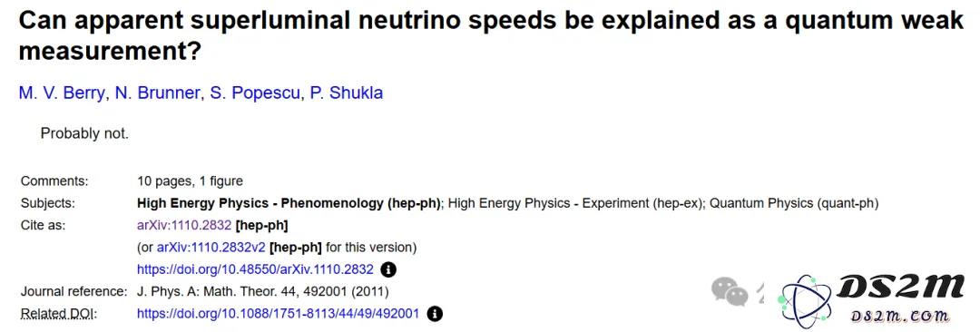
Task: Click the info icon next to the Related DOI link
Action: (x=435, y=313)
